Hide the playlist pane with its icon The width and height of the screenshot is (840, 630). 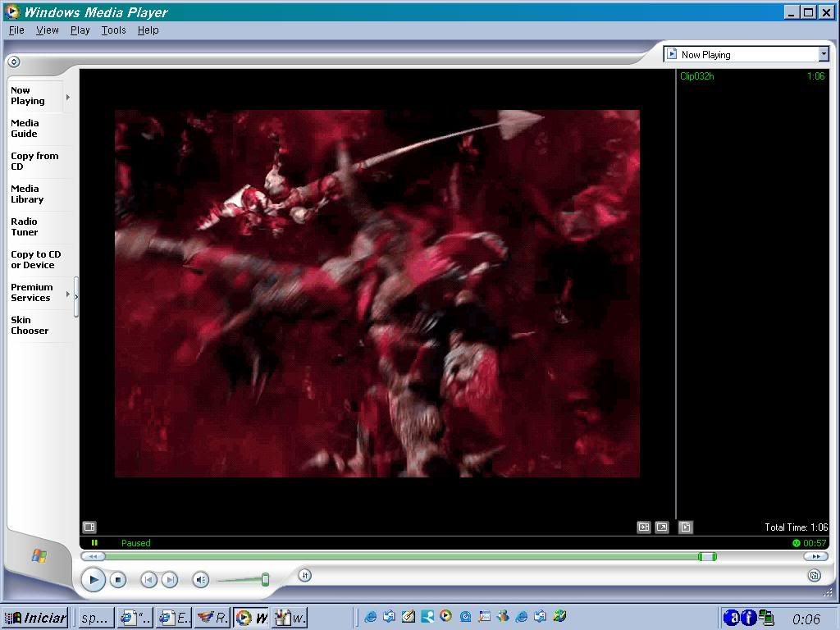click(x=686, y=527)
